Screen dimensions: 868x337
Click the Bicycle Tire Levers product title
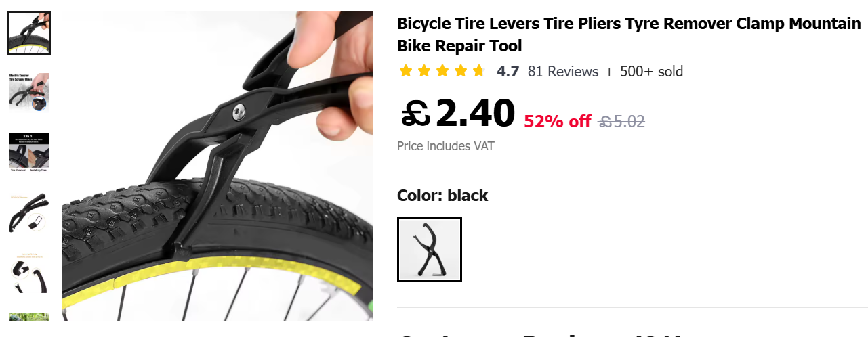(629, 35)
